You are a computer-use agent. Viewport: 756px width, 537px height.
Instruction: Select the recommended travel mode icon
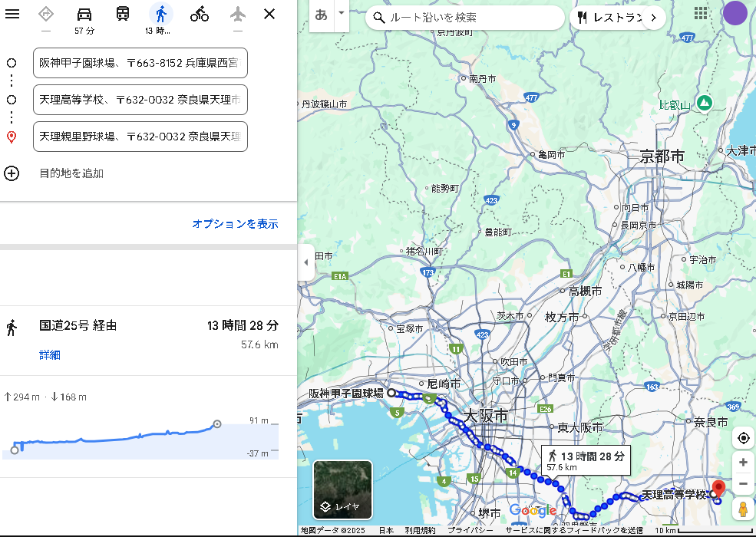point(46,14)
